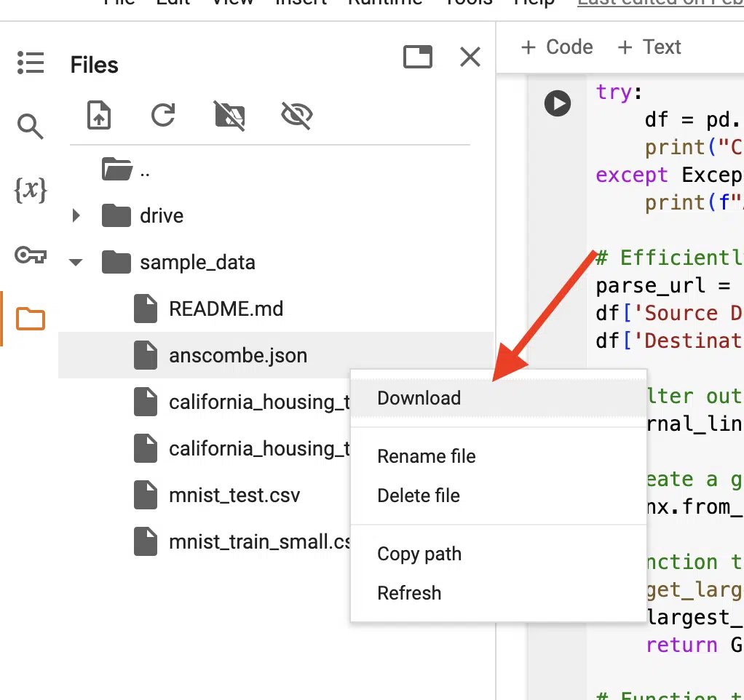Upload a file with the upload icon
This screenshot has height=700, width=744.
[99, 115]
